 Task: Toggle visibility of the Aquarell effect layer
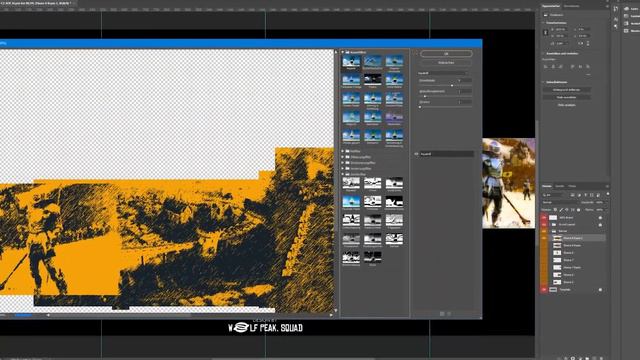pos(416,154)
